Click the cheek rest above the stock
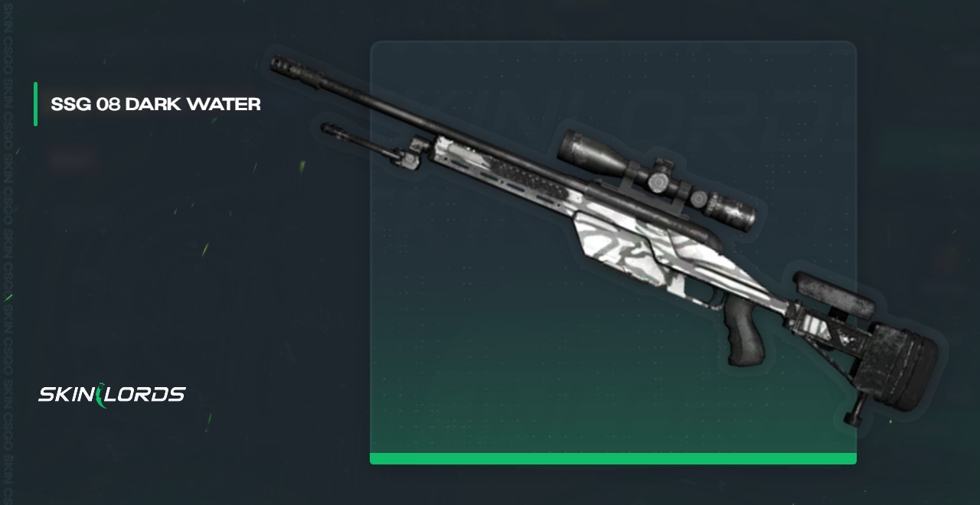Image resolution: width=980 pixels, height=505 pixels. tap(835, 294)
